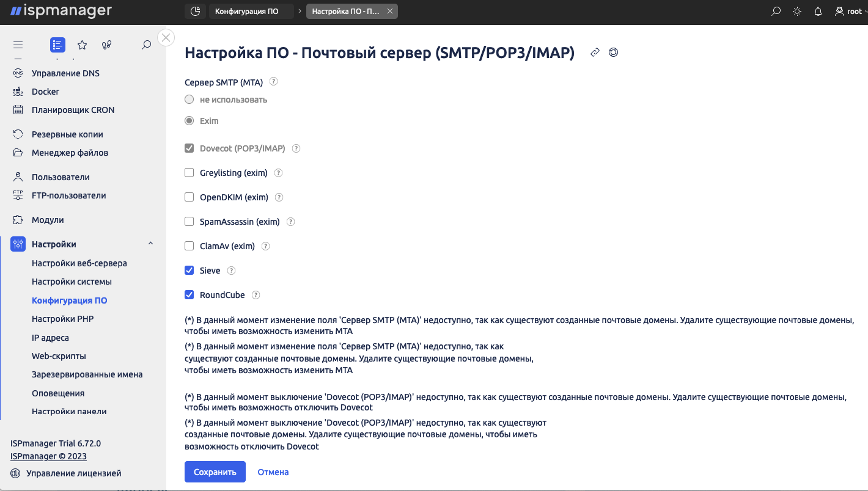Click the Управление DNS icon in sidebar

click(x=18, y=73)
